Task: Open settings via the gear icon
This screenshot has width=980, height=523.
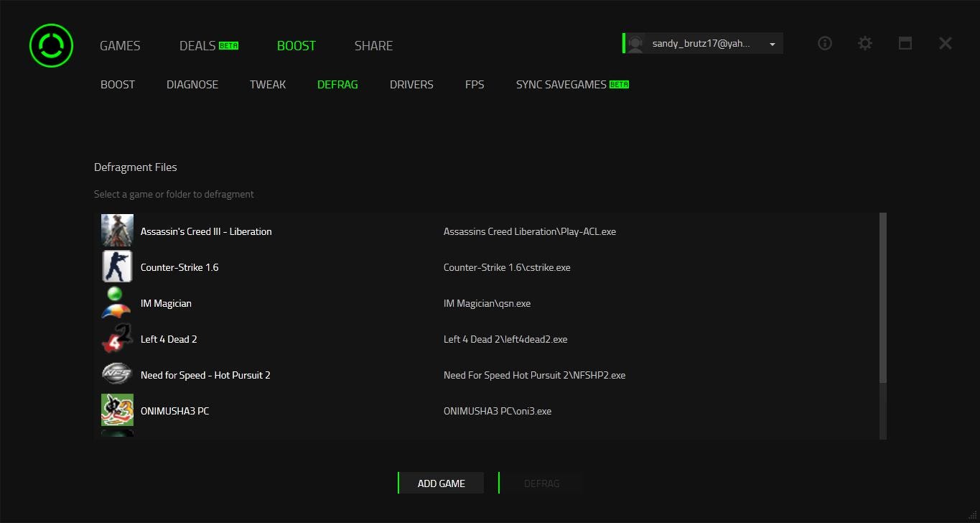Action: [865, 43]
